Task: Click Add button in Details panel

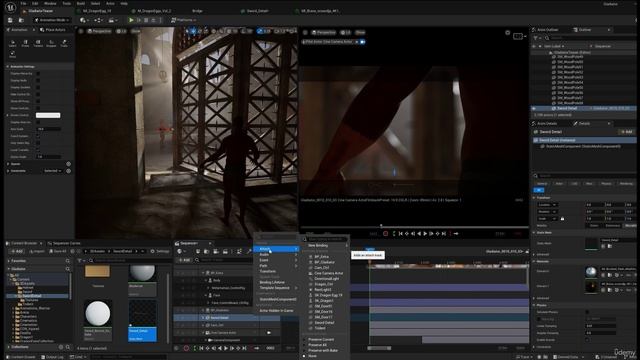Action: [x=626, y=132]
